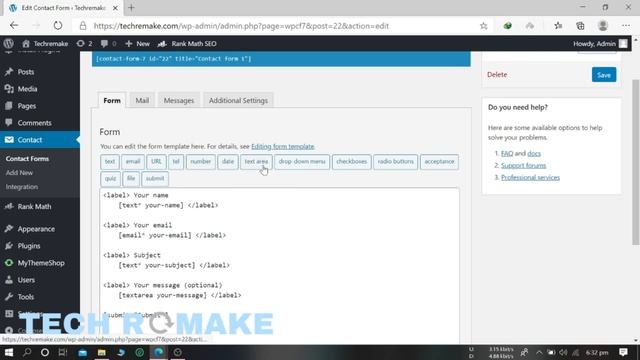Open the Techremake site home link
Viewport: 640px width, 360px height.
click(45, 44)
